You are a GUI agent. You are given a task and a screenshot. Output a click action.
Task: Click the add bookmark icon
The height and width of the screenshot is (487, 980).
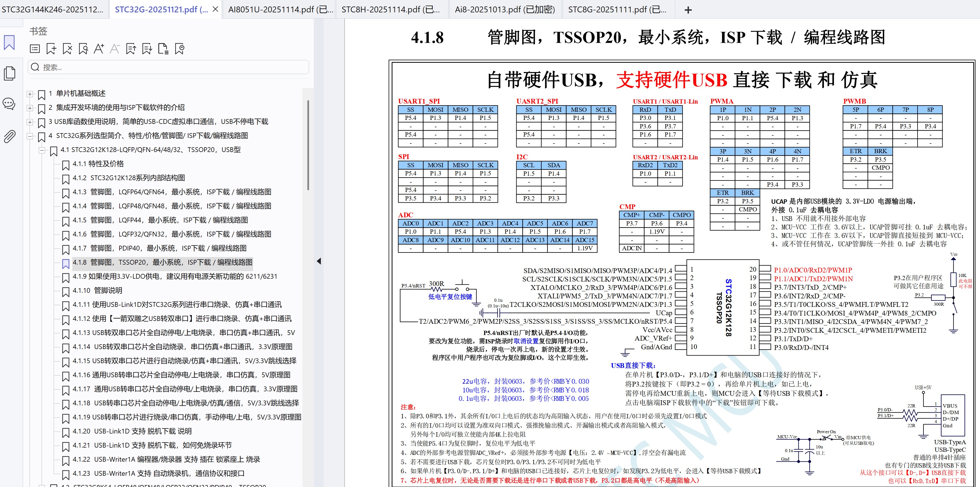51,49
